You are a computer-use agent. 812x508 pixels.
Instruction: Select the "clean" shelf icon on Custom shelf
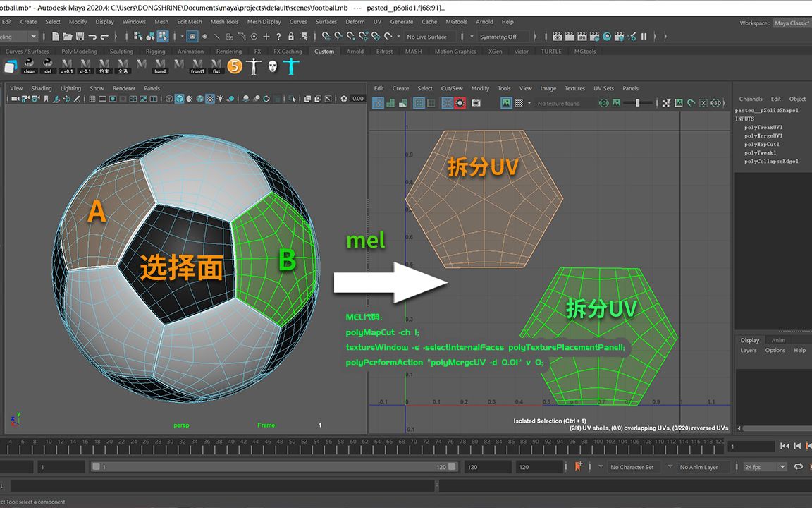(x=29, y=66)
